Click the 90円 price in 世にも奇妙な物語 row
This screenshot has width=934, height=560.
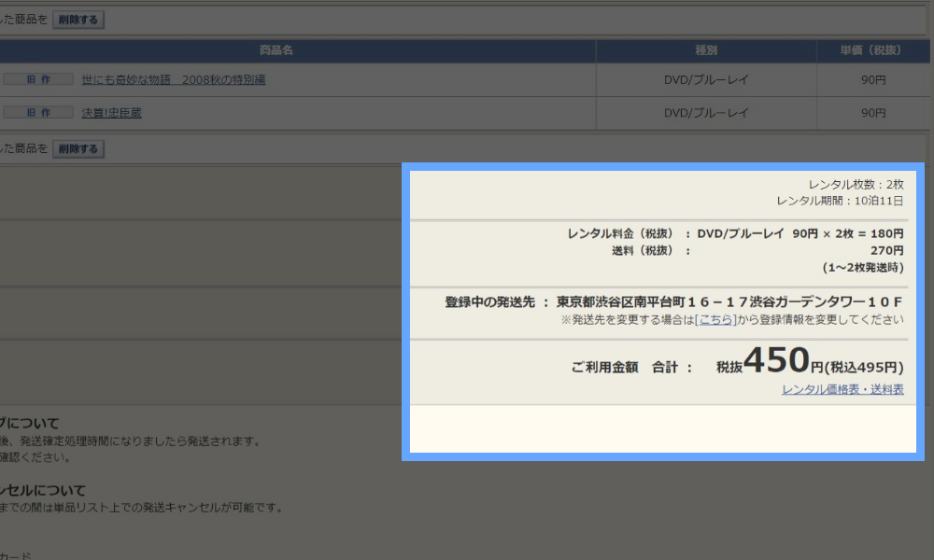pyautogui.click(x=873, y=80)
